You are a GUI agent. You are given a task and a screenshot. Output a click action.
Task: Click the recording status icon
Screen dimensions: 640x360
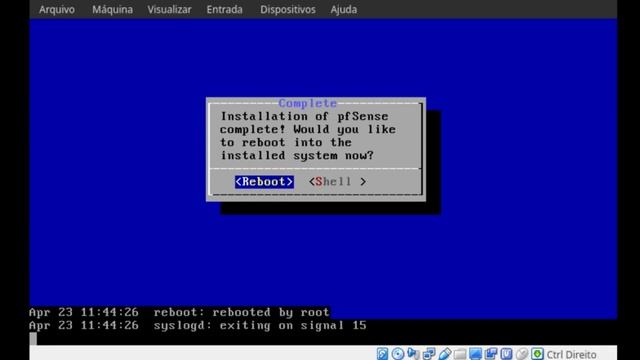click(x=491, y=354)
